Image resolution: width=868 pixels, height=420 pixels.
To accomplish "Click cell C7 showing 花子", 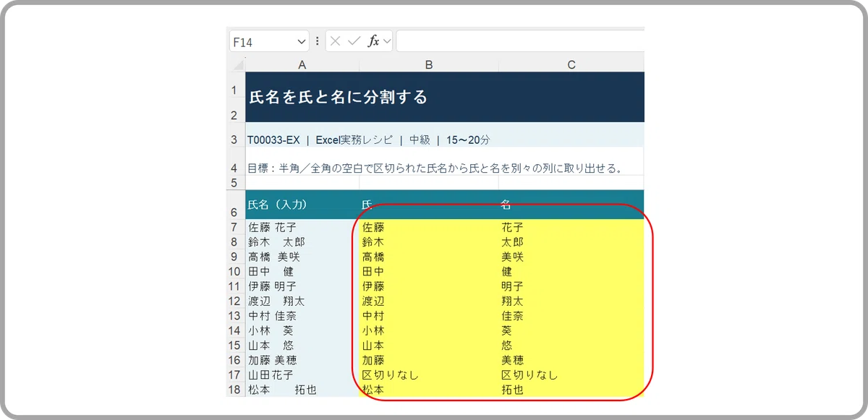I will (x=571, y=227).
